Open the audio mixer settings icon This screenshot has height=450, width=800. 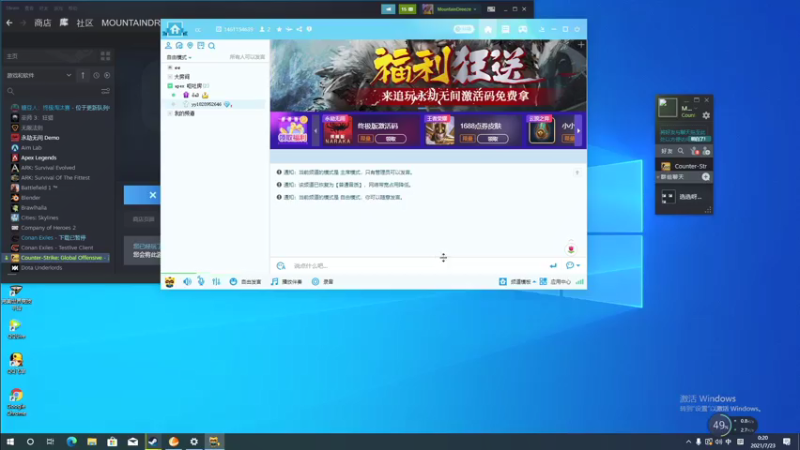[216, 282]
